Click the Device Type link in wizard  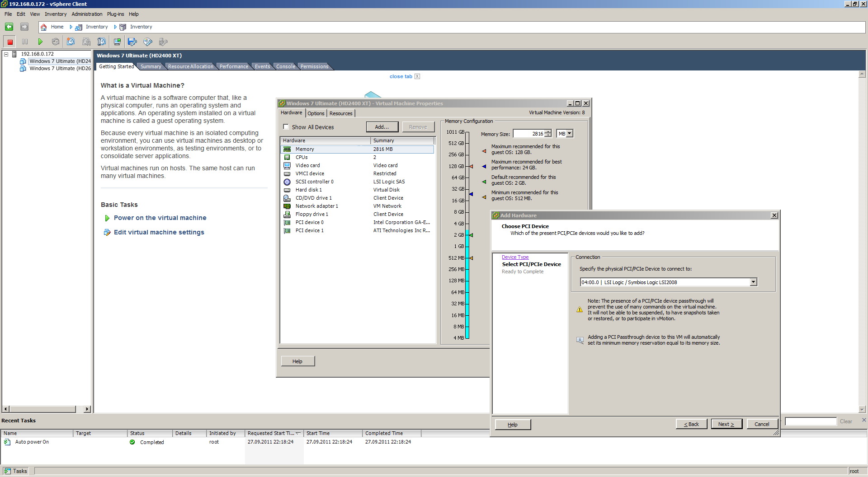tap(515, 257)
